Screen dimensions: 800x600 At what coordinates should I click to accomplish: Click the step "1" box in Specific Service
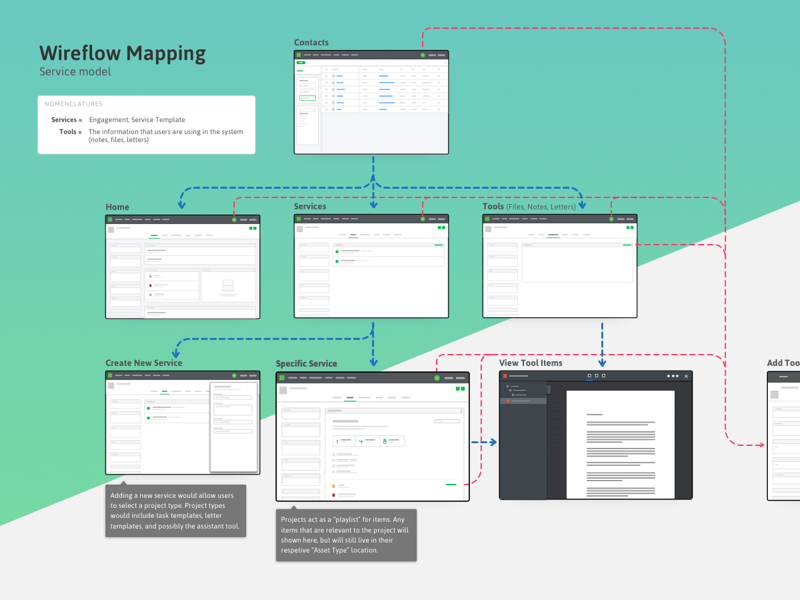[345, 441]
